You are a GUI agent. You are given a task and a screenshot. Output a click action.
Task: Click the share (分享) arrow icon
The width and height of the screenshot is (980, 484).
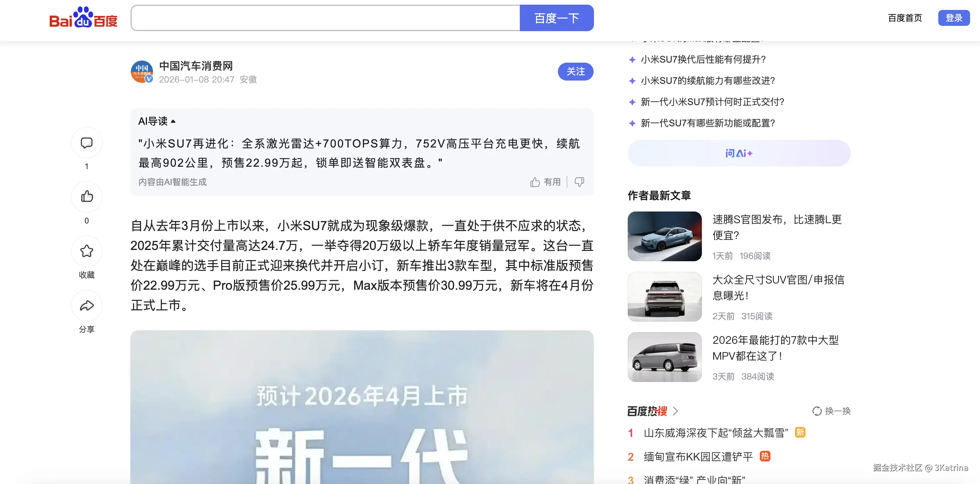(x=87, y=305)
